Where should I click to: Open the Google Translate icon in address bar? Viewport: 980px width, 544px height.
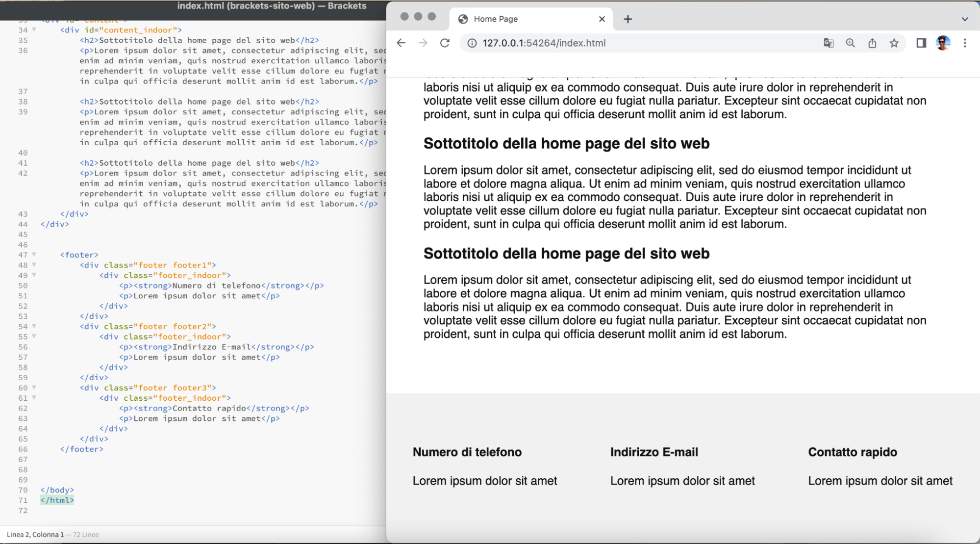click(829, 43)
